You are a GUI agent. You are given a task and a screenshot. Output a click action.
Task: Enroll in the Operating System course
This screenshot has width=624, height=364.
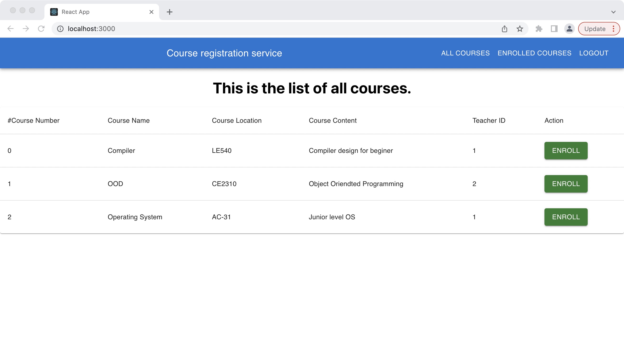coord(566,217)
